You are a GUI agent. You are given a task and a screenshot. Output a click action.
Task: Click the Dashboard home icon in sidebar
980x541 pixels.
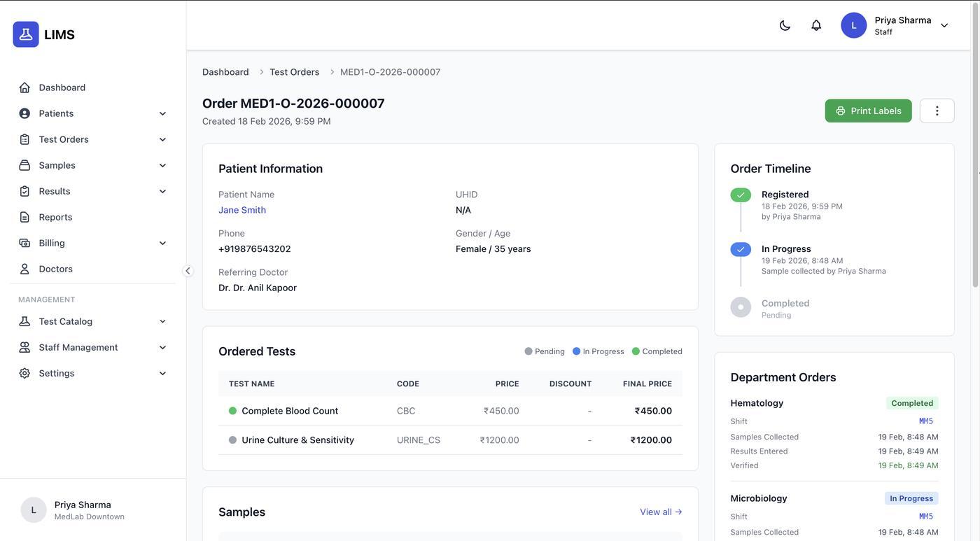24,87
